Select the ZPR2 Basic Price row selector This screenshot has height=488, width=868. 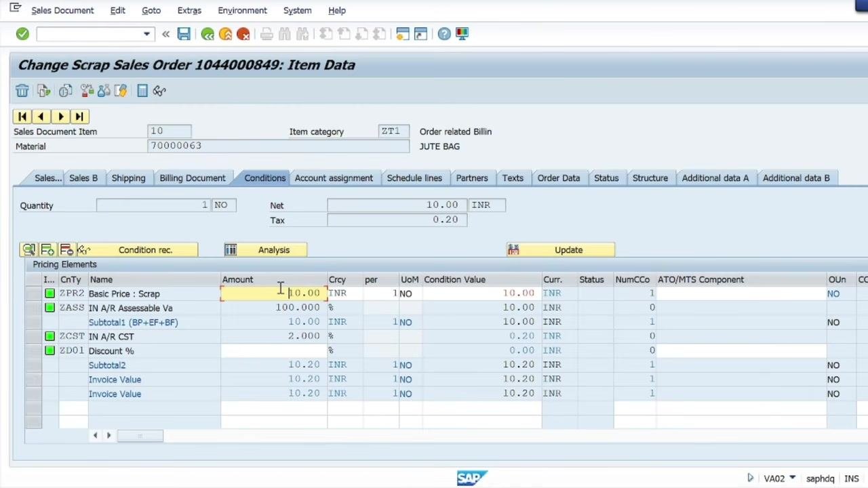pos(33,293)
